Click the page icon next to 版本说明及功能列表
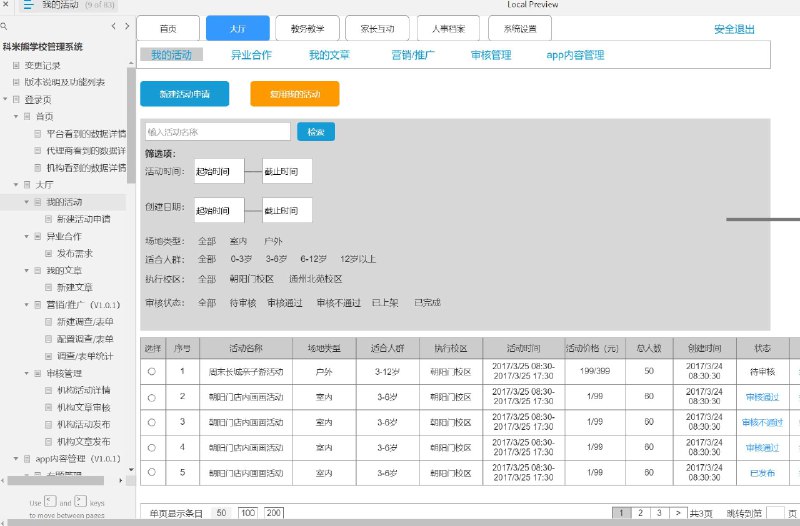Screen dimensions: 800x526 click(16, 82)
